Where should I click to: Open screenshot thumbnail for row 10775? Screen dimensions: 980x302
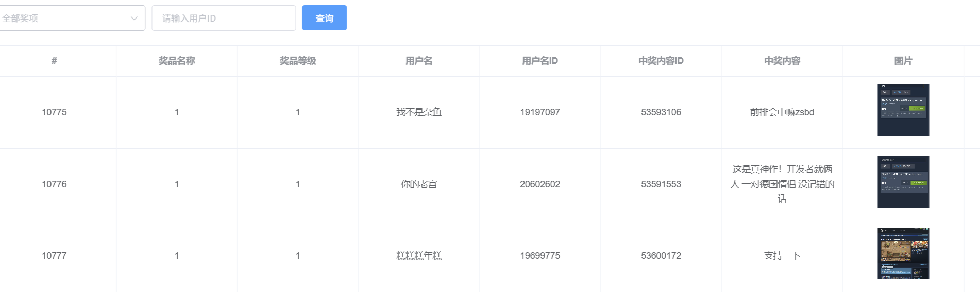coord(903,110)
